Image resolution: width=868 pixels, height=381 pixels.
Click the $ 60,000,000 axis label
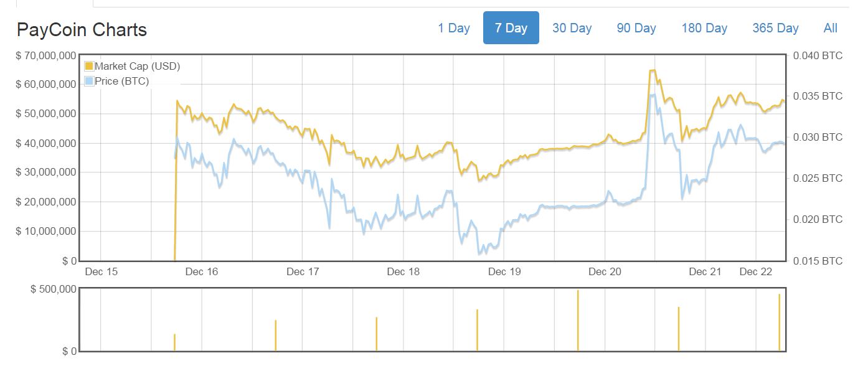pos(46,84)
